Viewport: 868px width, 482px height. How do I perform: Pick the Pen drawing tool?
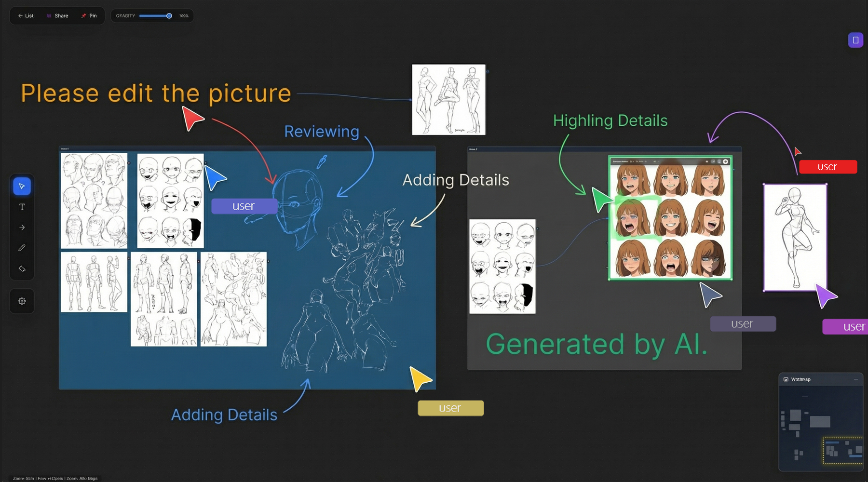click(22, 248)
